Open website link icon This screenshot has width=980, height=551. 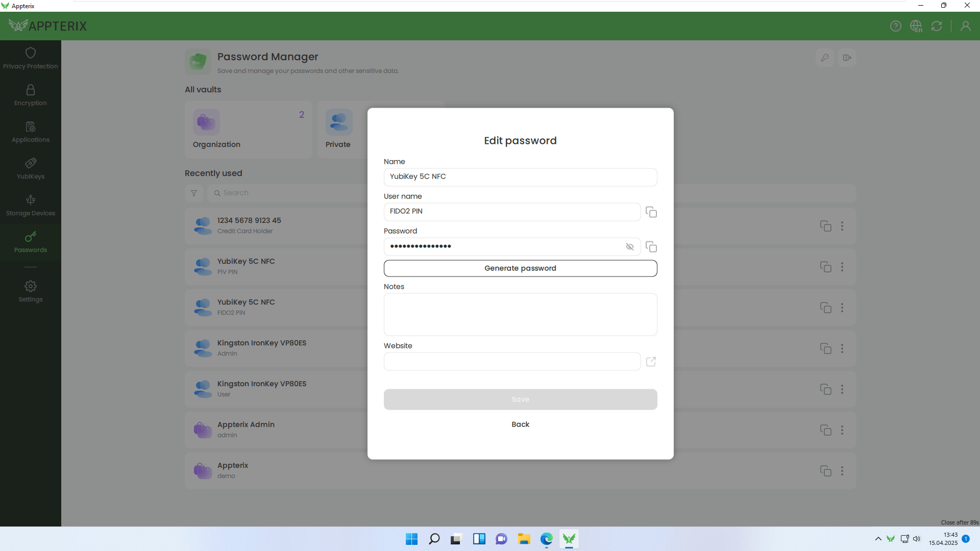[x=651, y=362]
